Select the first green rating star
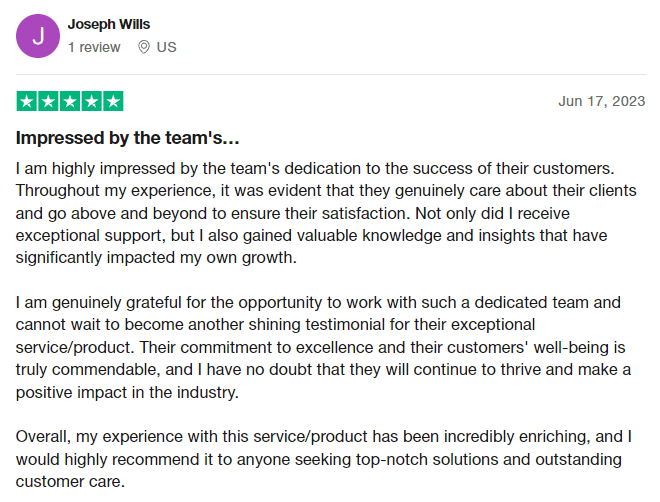Viewport: 660px width, 502px height. 27,101
